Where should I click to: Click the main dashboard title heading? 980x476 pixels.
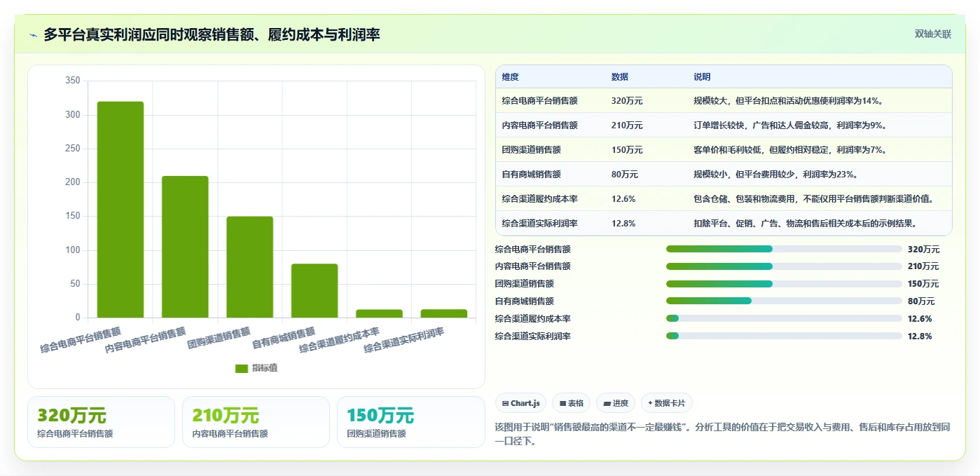point(212,34)
